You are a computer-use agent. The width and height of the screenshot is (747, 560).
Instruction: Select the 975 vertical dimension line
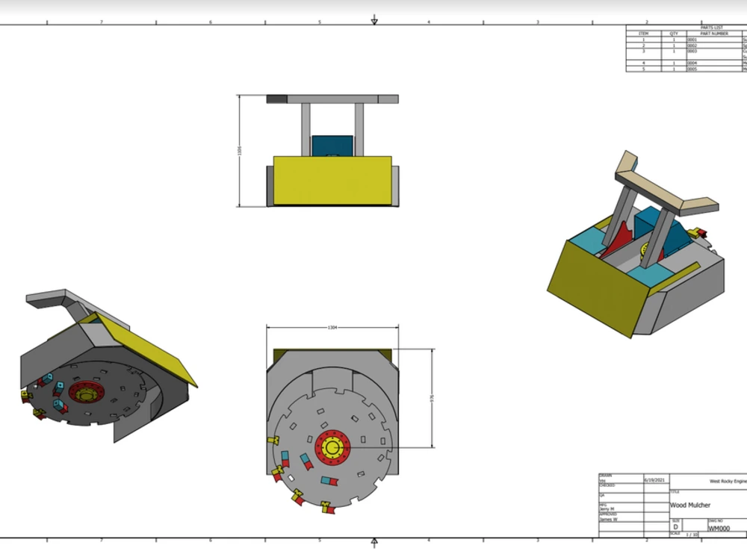[x=432, y=396]
